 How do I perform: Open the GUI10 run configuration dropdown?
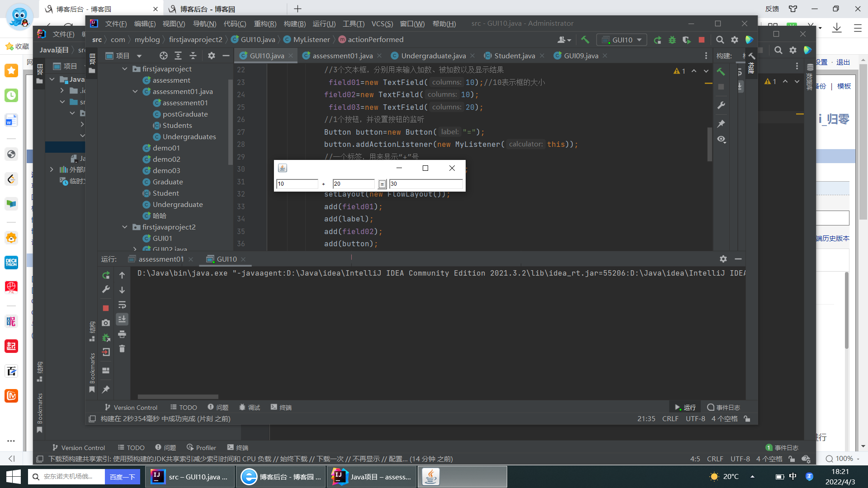pos(622,40)
